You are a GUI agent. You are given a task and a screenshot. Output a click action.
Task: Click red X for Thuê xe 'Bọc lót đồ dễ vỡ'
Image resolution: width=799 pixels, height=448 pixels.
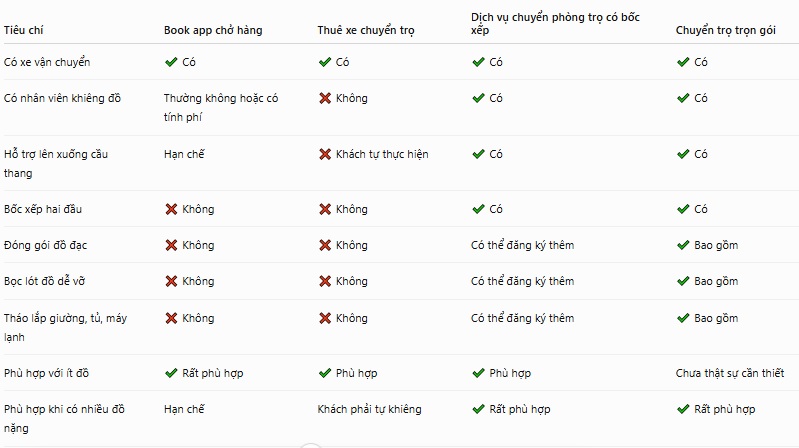[325, 281]
